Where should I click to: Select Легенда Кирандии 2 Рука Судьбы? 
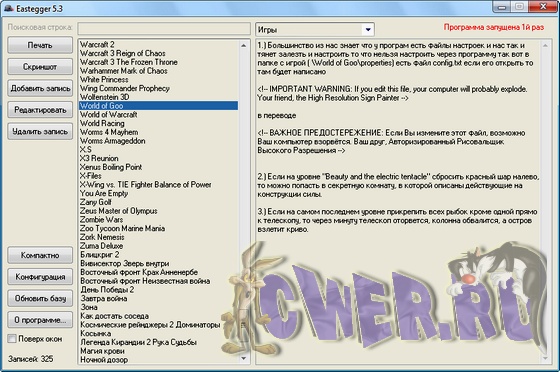click(x=158, y=342)
